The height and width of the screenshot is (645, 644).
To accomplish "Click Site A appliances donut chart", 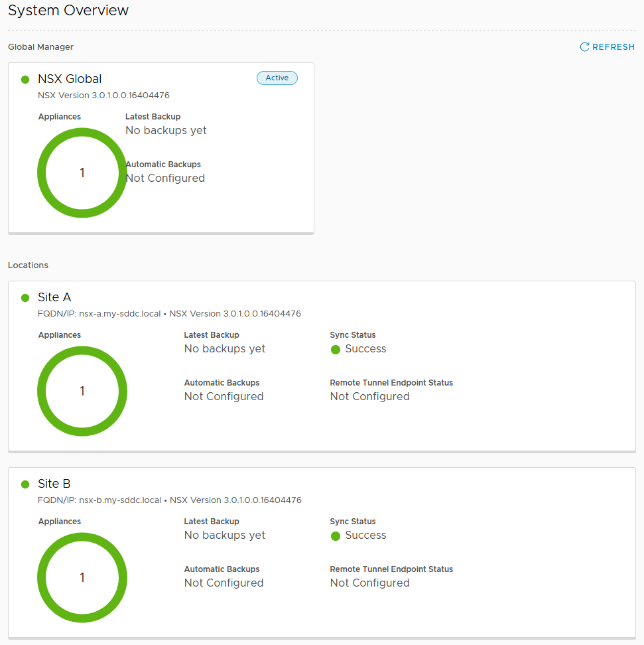I will point(82,392).
